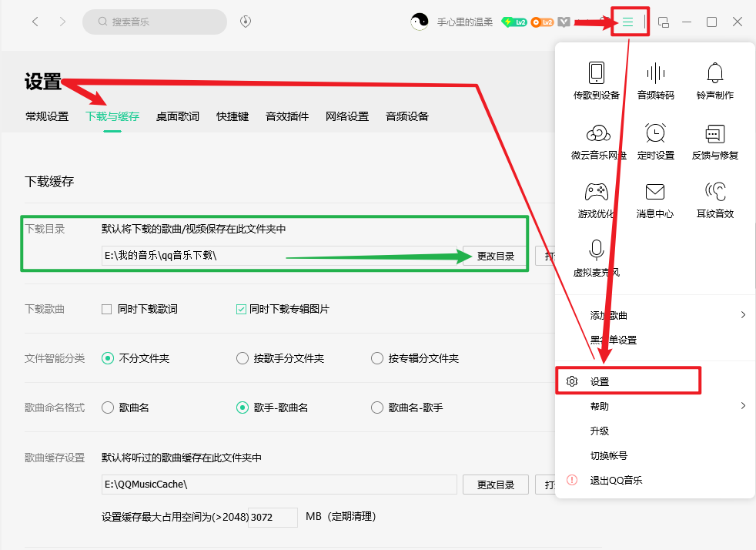Switch to 快捷键 tab

pyautogui.click(x=232, y=116)
